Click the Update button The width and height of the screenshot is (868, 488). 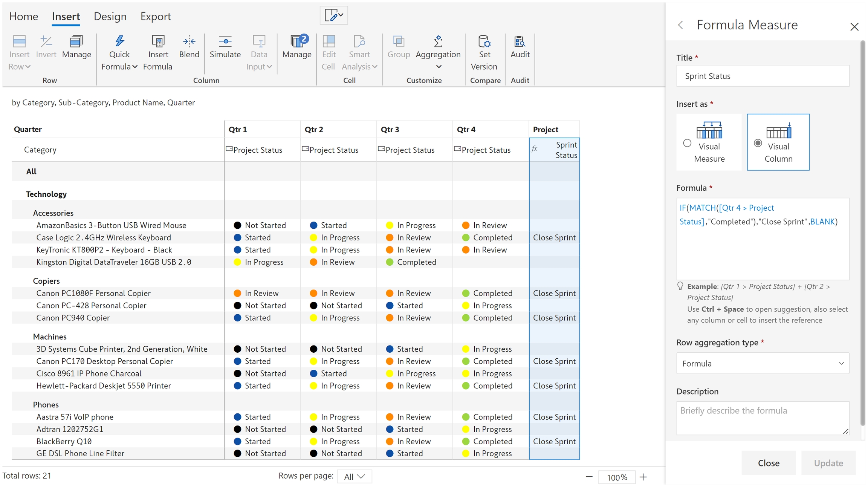click(x=828, y=463)
